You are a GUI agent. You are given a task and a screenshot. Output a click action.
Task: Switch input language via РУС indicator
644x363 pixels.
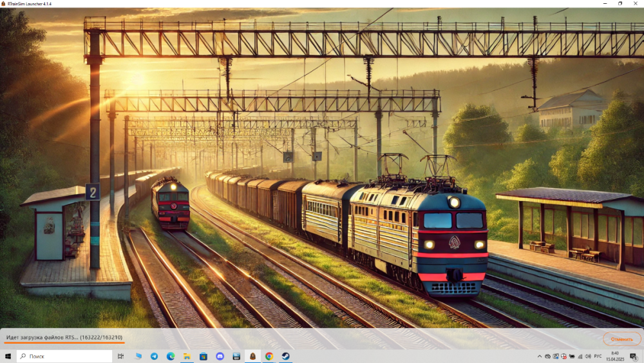(x=598, y=356)
